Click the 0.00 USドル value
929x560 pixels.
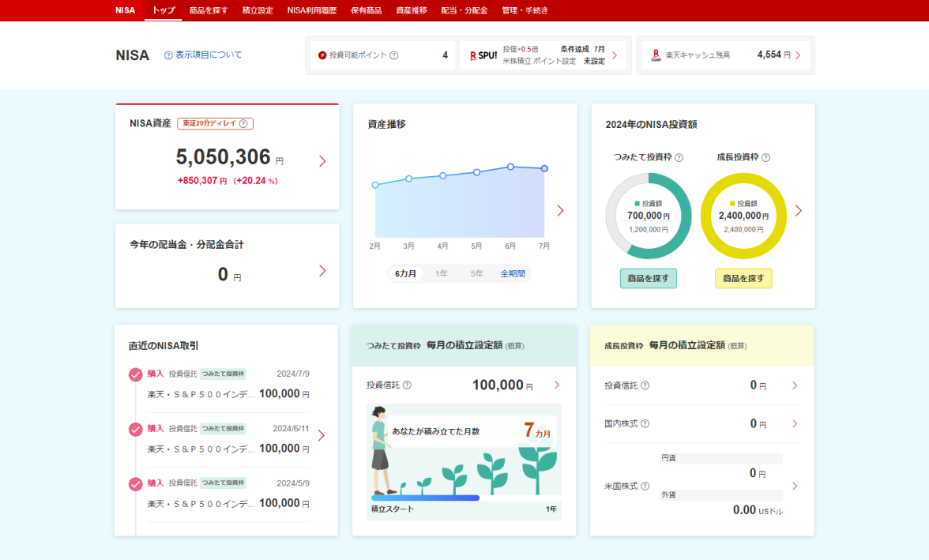[x=758, y=509]
